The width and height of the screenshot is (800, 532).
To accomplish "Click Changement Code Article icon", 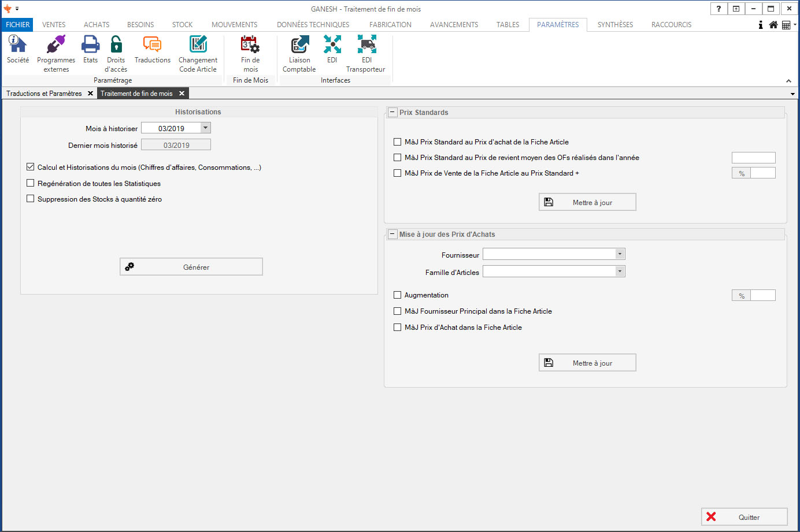I will pyautogui.click(x=198, y=45).
